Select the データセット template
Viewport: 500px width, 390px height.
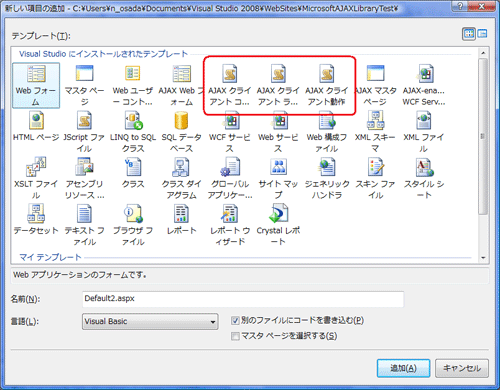click(x=36, y=220)
